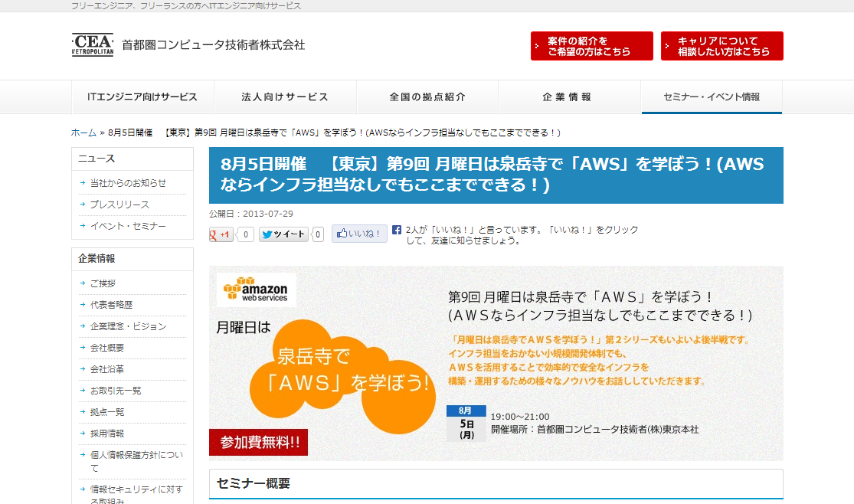854x504 pixels.
Task: Open お取引先一覧 sidebar link
Action: tap(116, 390)
